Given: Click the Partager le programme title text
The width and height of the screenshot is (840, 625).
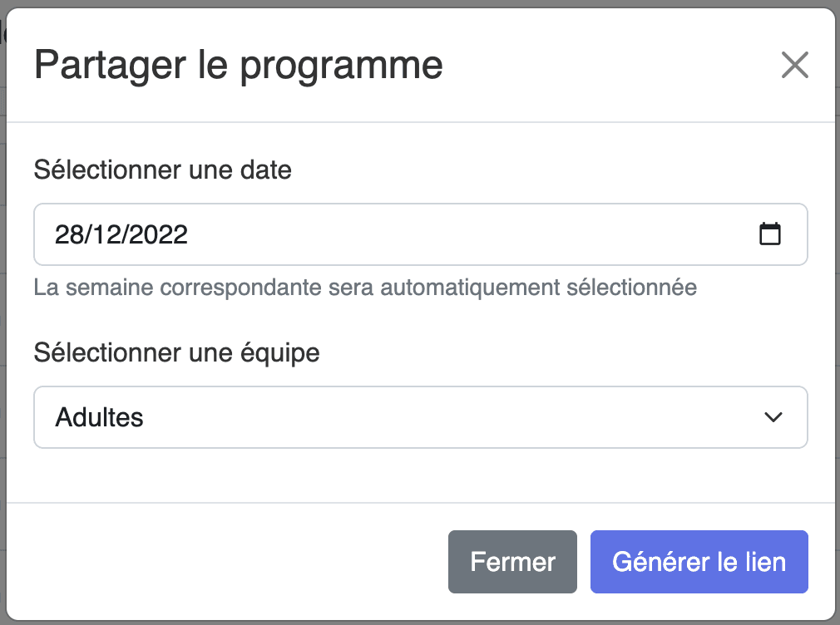Looking at the screenshot, I should pos(239,66).
